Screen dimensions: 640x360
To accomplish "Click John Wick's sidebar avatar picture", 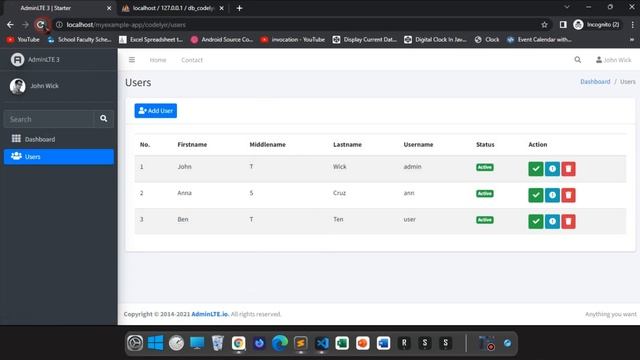I will (18, 86).
